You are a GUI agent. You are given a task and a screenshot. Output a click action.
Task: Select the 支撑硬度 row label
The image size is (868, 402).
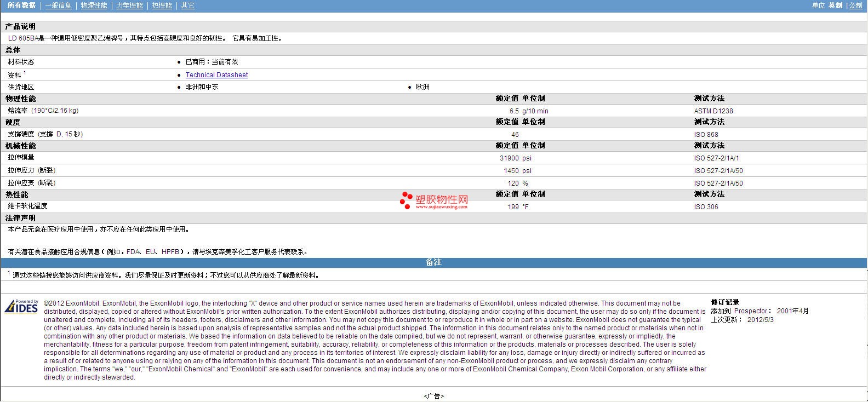click(45, 134)
